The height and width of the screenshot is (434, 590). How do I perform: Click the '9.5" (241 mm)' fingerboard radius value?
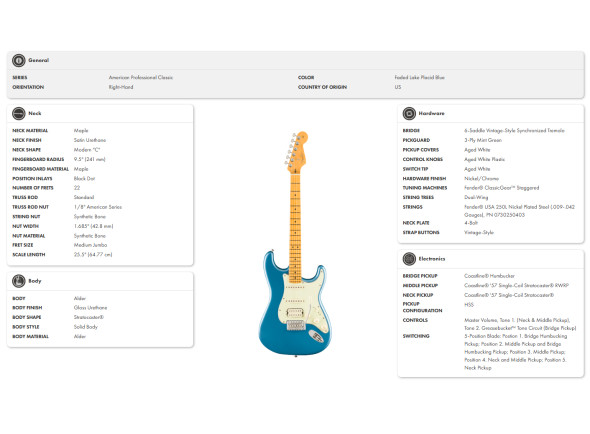point(90,159)
